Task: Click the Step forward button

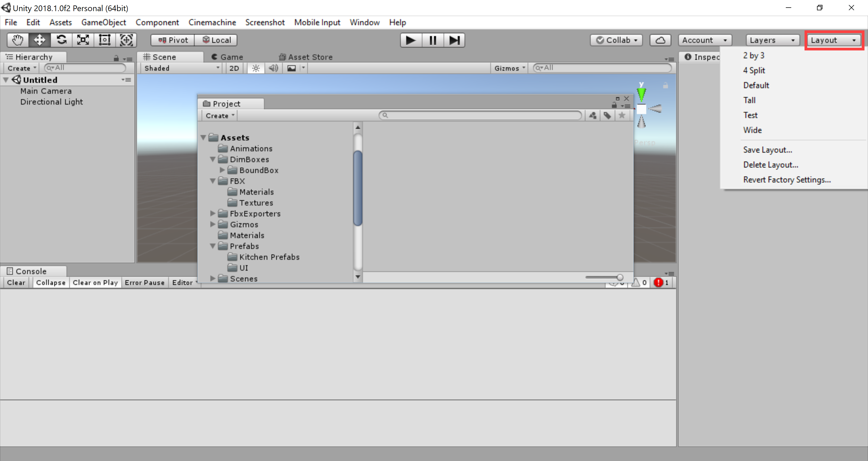Action: click(454, 40)
